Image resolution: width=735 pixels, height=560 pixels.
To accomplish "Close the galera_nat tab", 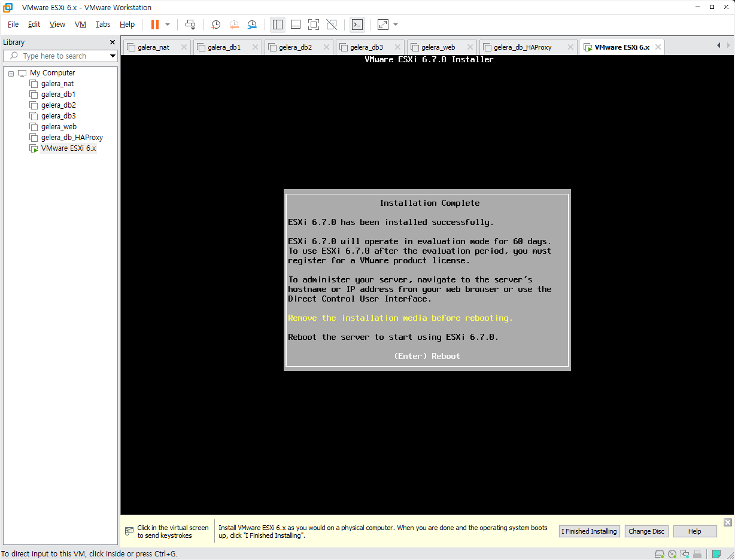I will 184,47.
